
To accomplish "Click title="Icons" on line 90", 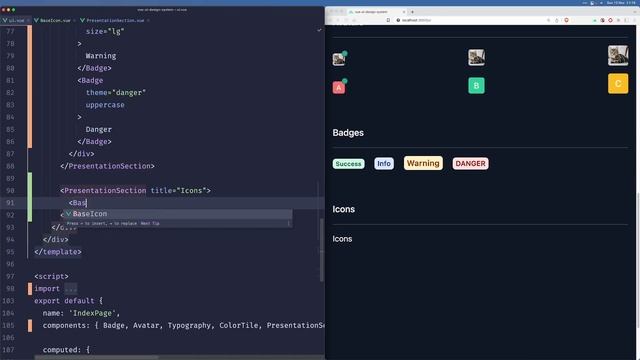I will pos(178,191).
